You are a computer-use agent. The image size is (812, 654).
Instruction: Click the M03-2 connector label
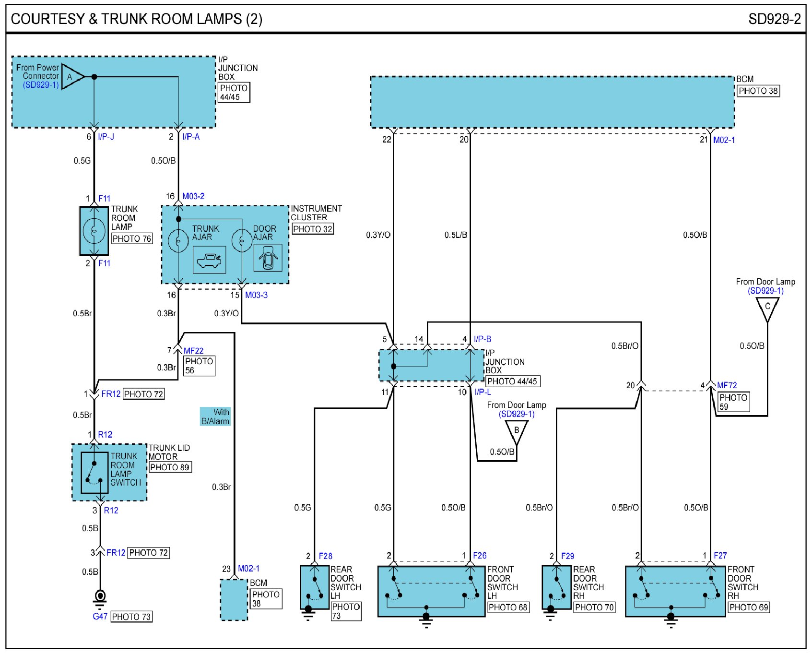click(x=193, y=196)
